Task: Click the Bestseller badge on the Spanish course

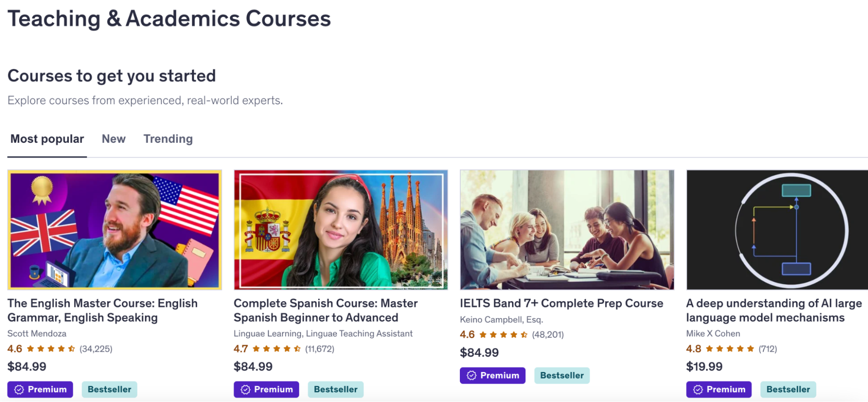Action: pyautogui.click(x=336, y=389)
